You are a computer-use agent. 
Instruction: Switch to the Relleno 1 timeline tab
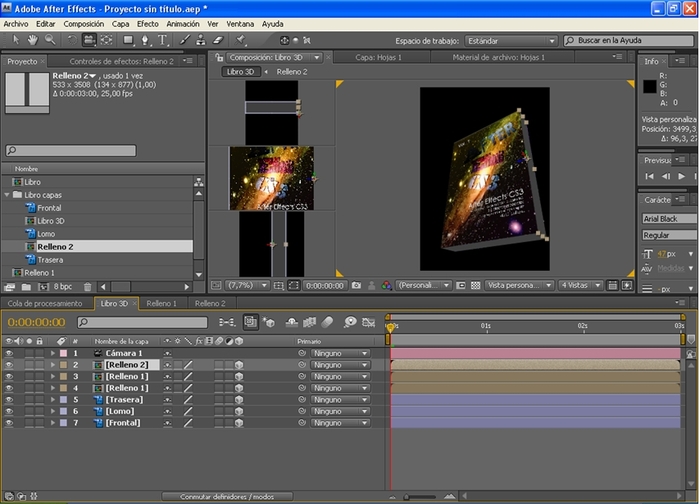[x=162, y=304]
